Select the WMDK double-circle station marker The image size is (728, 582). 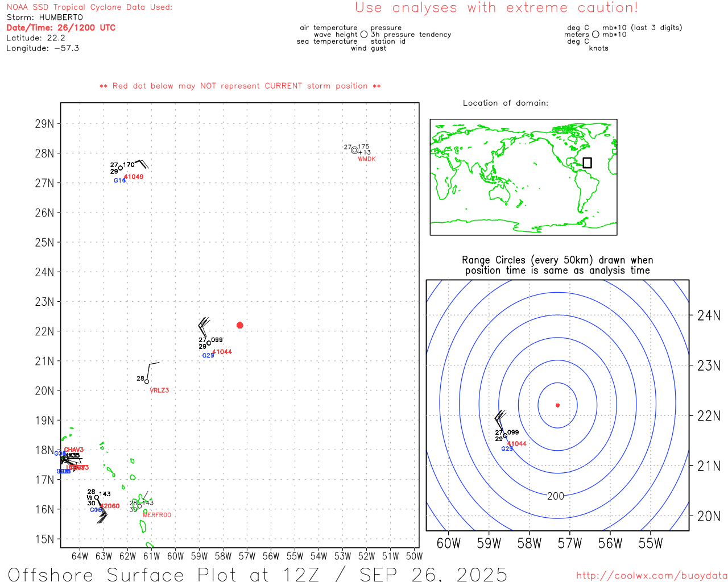pos(354,150)
